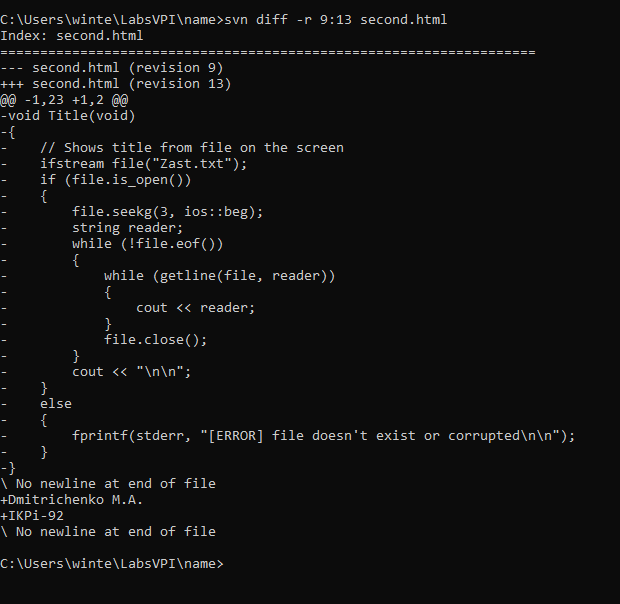The image size is (620, 604).
Task: Click the equals-sign separator line
Action: tap(268, 52)
